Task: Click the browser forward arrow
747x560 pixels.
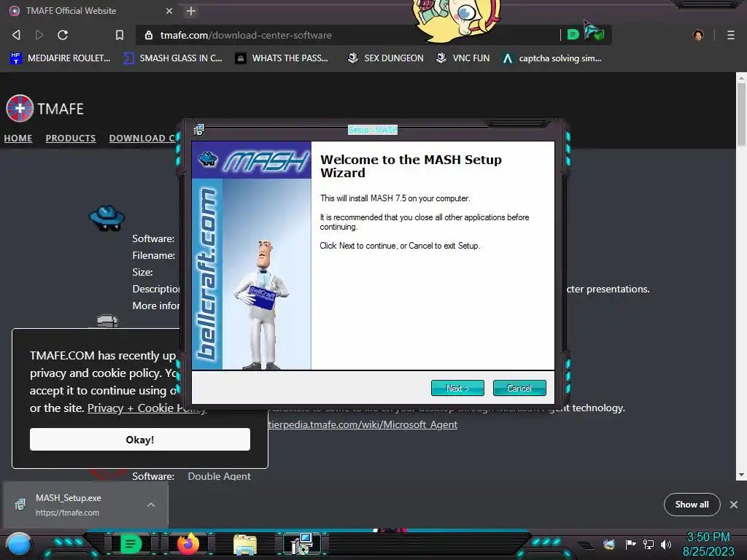Action: 39,35
